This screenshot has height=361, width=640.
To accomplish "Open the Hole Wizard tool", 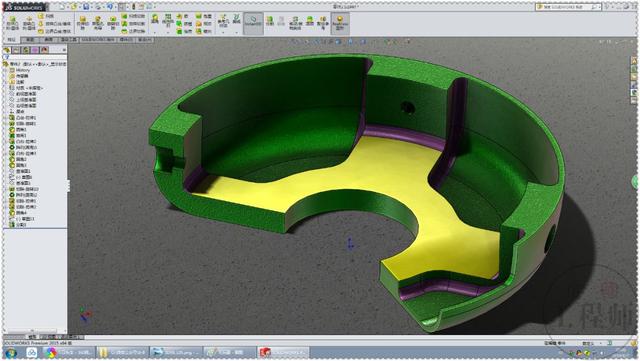I will 98,23.
